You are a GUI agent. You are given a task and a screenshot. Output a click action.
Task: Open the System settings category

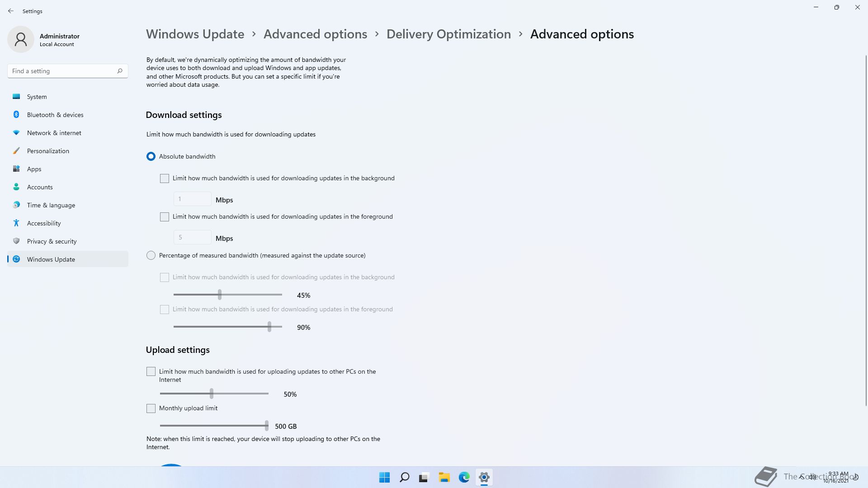68,97
